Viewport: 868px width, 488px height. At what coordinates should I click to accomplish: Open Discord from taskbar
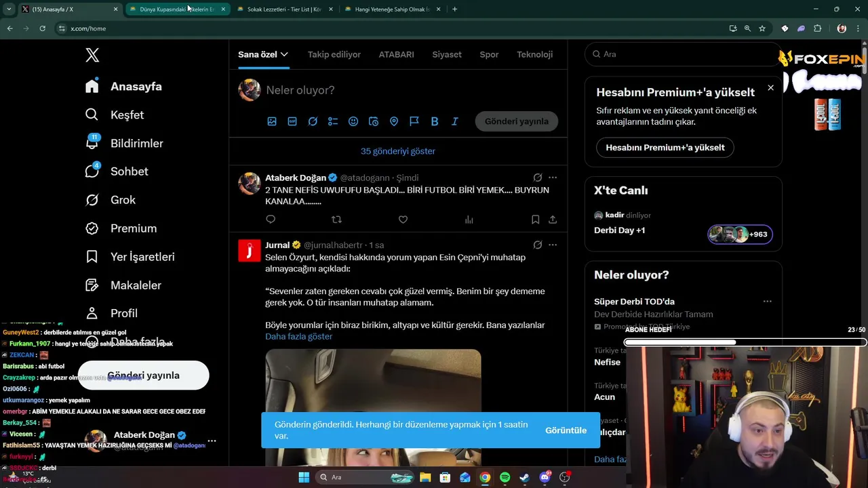(545, 477)
